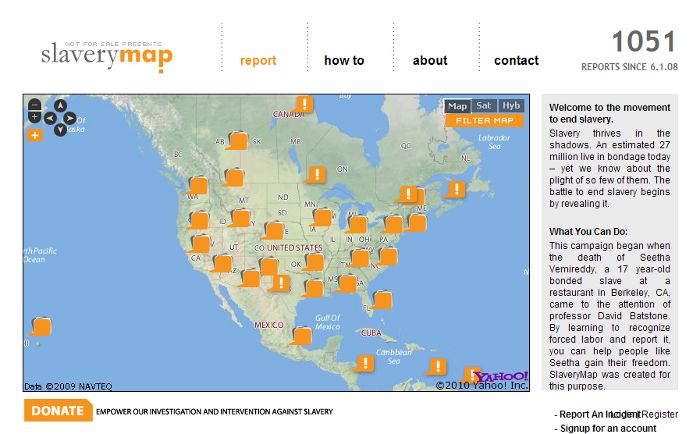This screenshot has height=434, width=700.
Task: Zoom out the map with minus button
Action: coord(34,105)
